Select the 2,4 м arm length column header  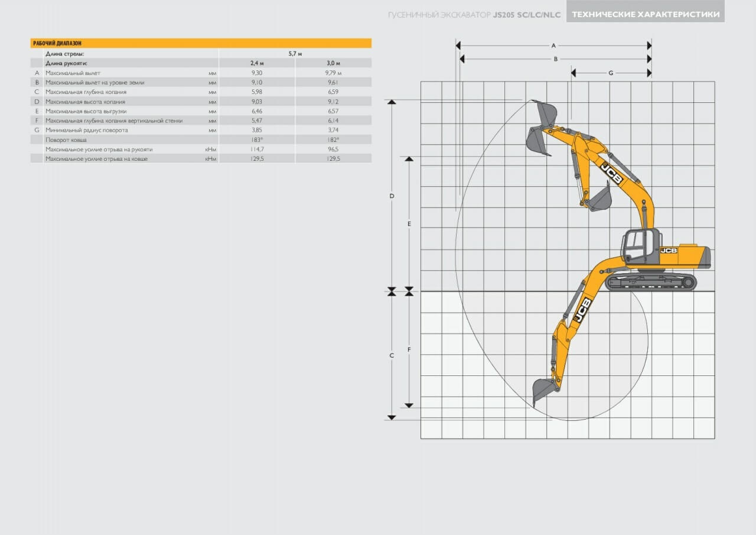tap(257, 63)
